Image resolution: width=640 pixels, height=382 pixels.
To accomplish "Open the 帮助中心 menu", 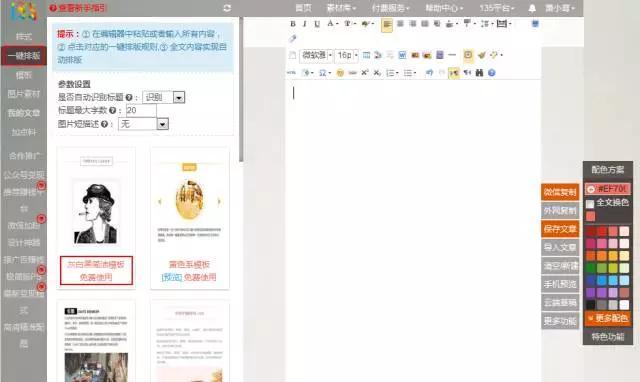I will [x=444, y=8].
